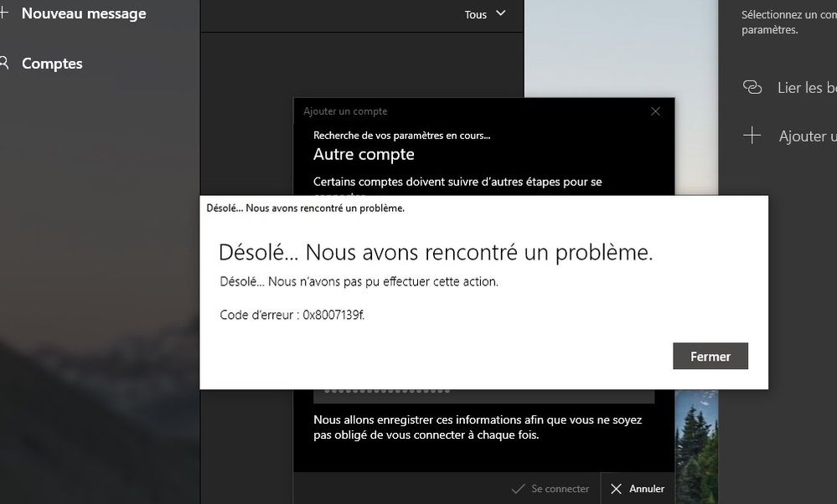Select the error code 0x8007139f text
837x504 pixels.
(x=292, y=316)
